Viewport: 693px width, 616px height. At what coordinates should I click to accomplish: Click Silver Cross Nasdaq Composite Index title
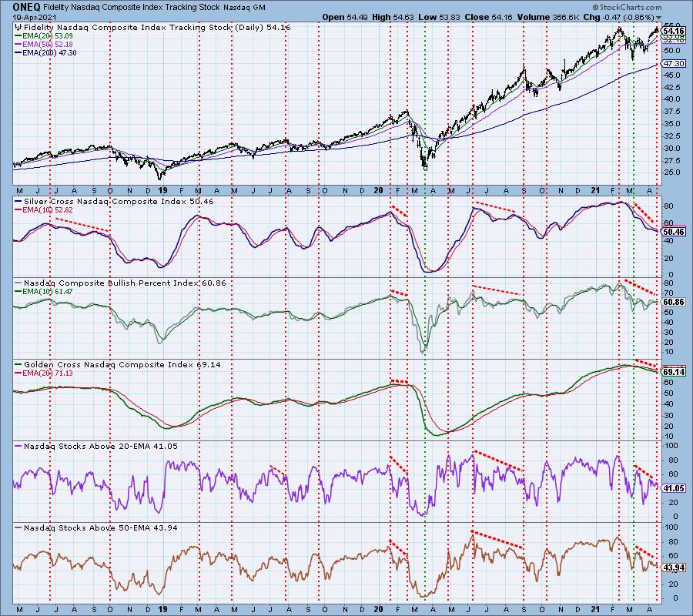click(x=115, y=202)
